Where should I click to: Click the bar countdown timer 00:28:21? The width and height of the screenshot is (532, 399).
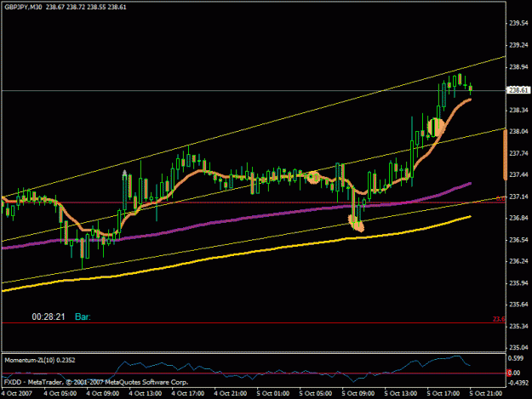pyautogui.click(x=49, y=317)
